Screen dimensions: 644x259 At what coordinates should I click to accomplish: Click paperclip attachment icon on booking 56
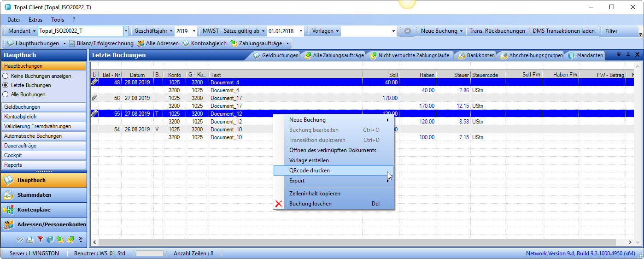tap(94, 98)
